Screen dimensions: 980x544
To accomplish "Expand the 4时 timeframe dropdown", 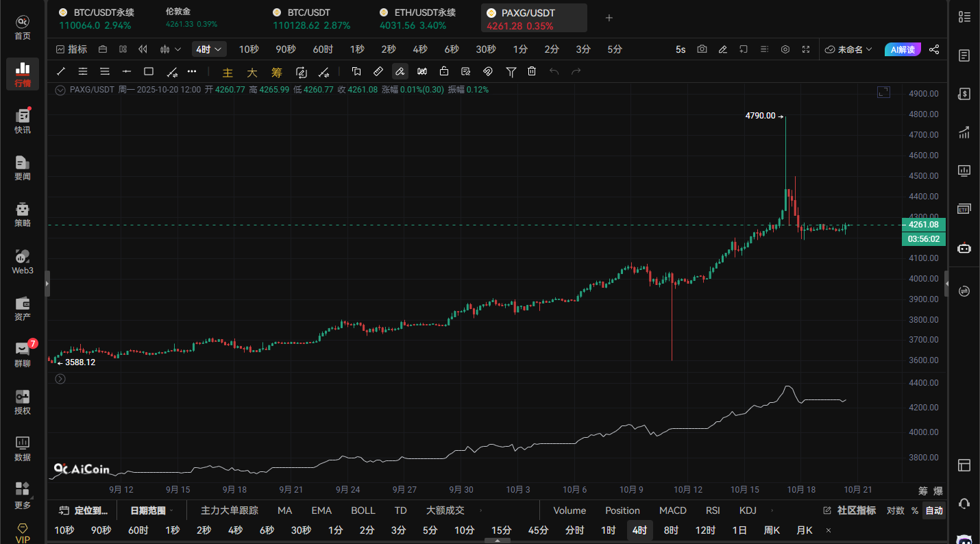I will tap(210, 49).
